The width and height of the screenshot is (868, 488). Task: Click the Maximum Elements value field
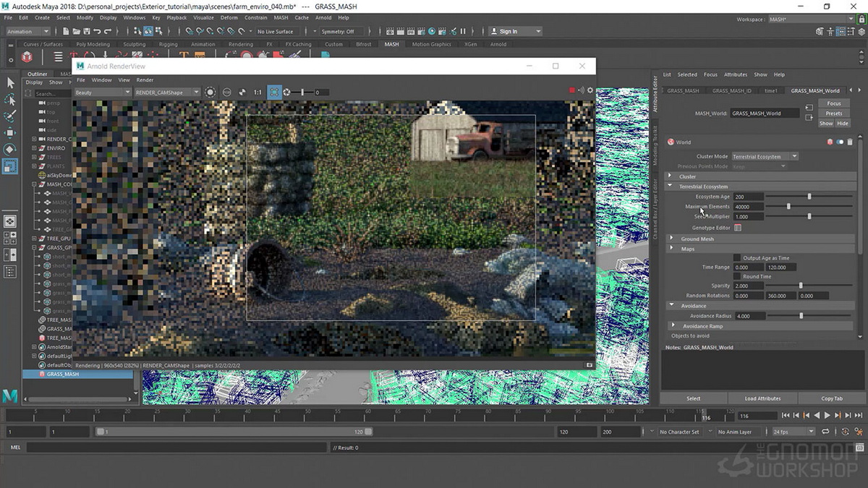click(748, 207)
